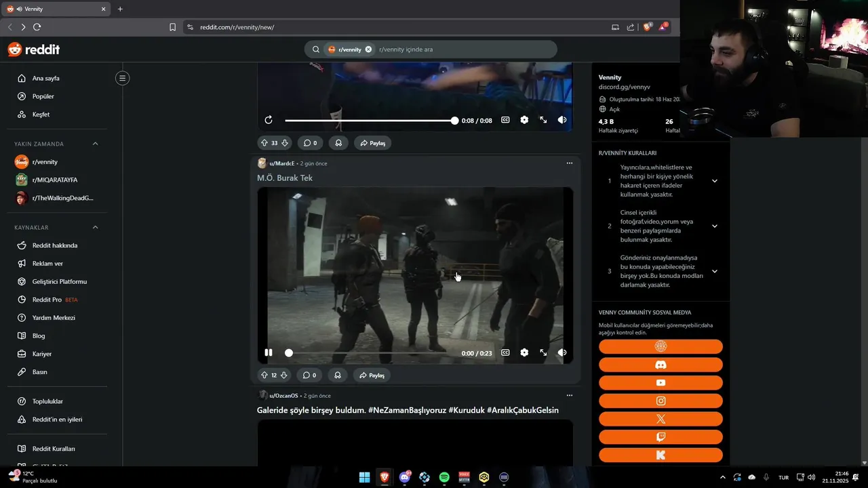
Task: Click the Reddit Kuralları icon
Action: (22, 449)
